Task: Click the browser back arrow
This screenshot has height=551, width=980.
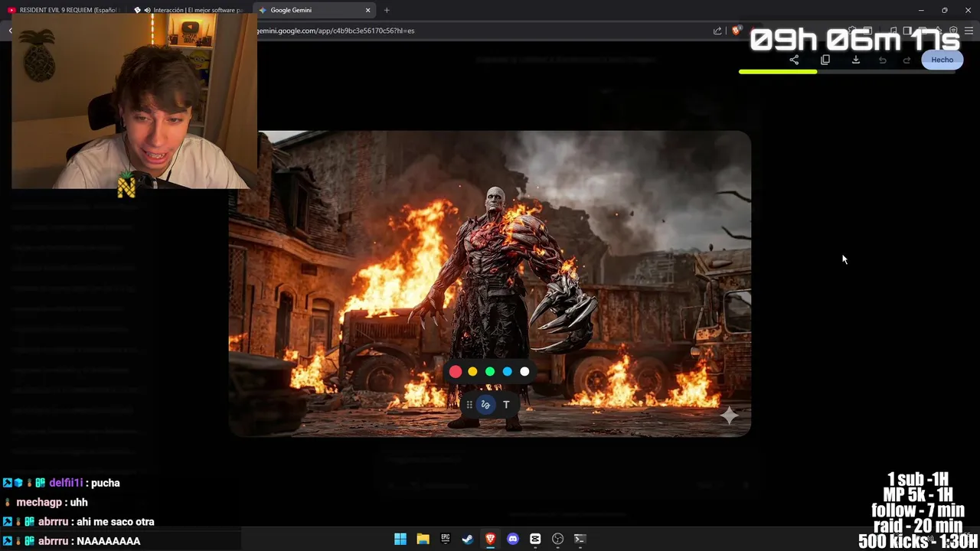Action: (10, 31)
